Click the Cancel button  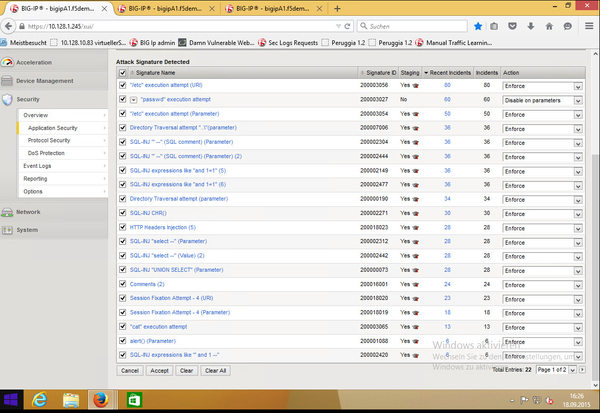click(x=130, y=371)
